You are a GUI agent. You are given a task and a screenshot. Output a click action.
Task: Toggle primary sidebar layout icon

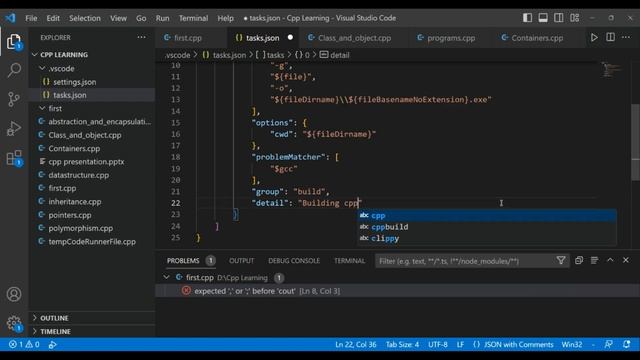coord(527,18)
